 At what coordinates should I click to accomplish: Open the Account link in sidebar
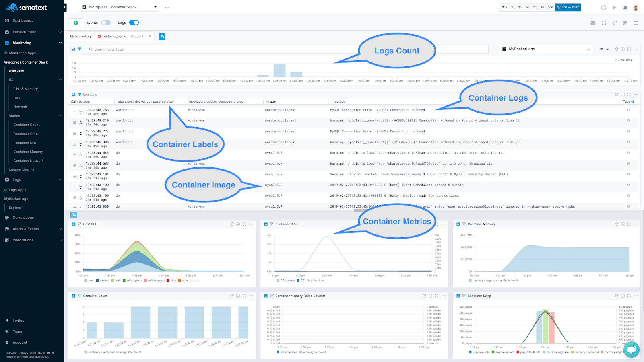[x=20, y=343]
